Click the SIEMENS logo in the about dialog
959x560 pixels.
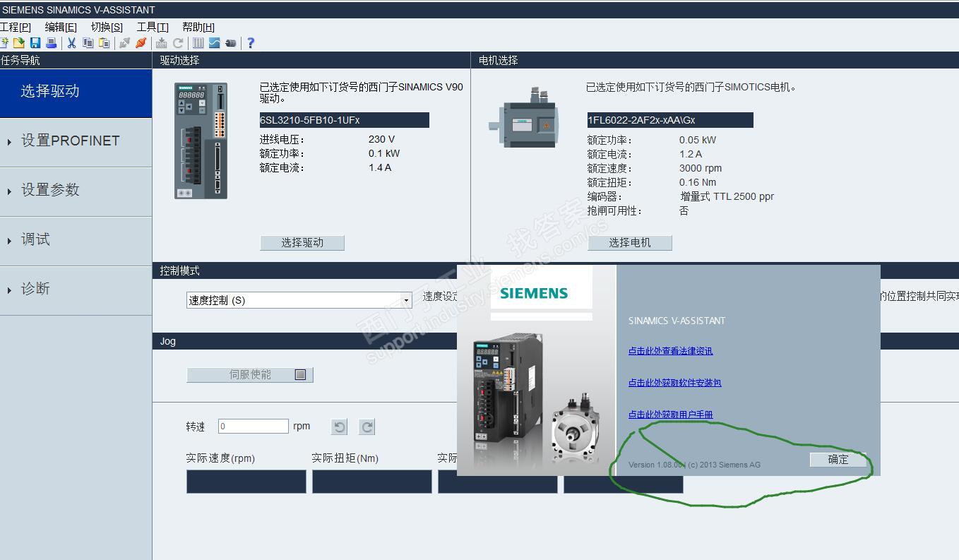(x=534, y=293)
